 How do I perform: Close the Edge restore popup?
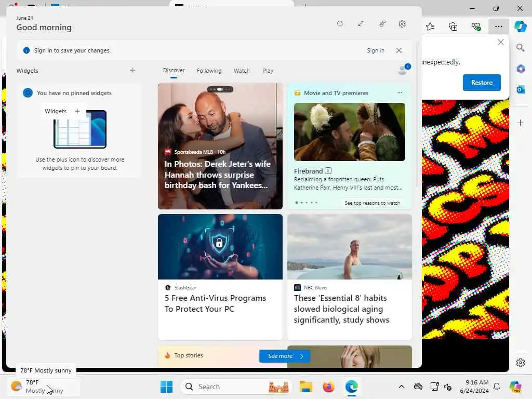point(500,42)
